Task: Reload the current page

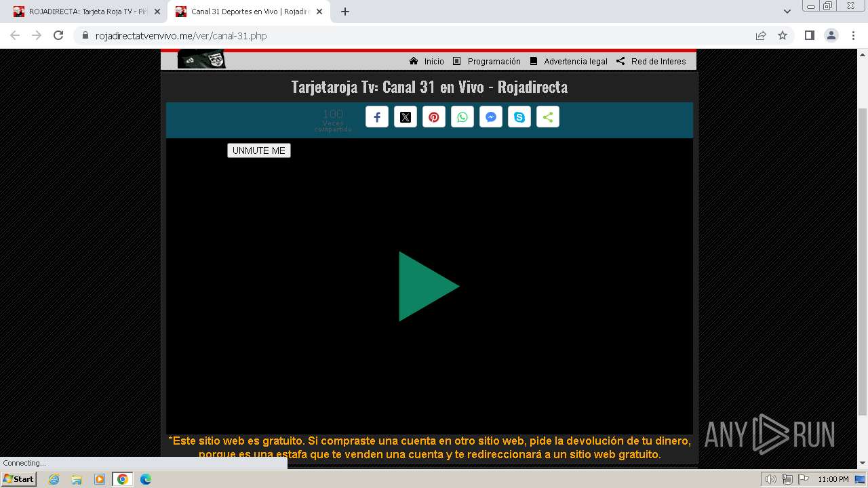Action: (58, 35)
